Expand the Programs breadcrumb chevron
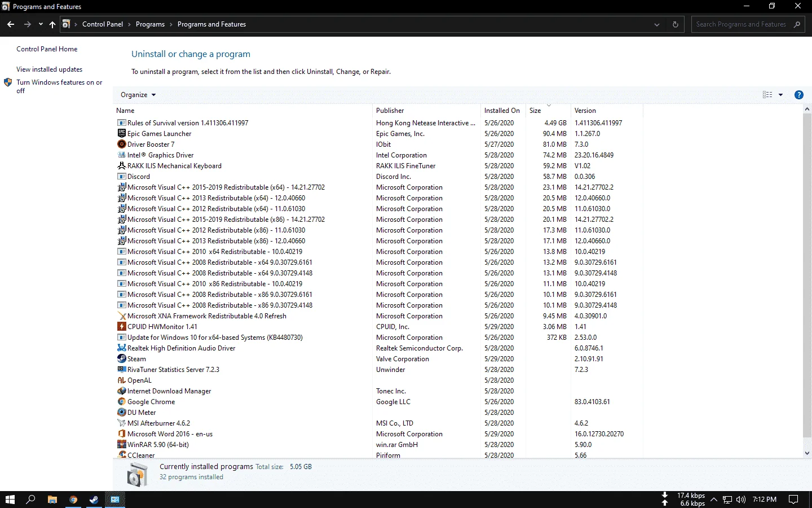Image resolution: width=812 pixels, height=508 pixels. pos(171,24)
